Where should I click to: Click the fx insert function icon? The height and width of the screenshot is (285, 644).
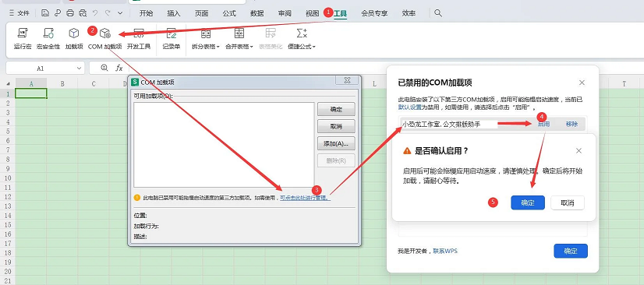[x=119, y=68]
